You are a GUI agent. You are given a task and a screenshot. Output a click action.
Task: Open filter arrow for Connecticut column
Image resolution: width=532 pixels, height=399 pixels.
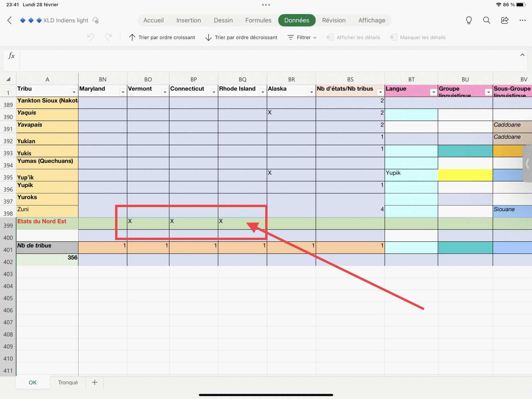tap(214, 92)
